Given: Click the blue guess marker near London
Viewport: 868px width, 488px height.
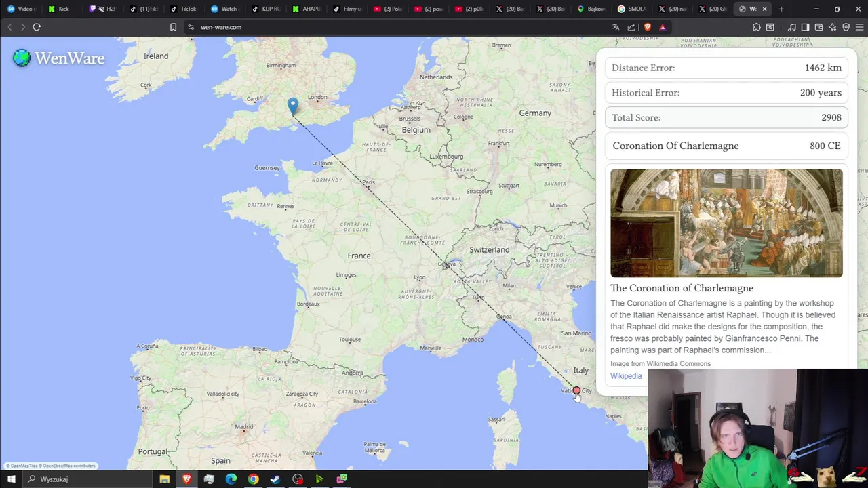Looking at the screenshot, I should point(292,106).
